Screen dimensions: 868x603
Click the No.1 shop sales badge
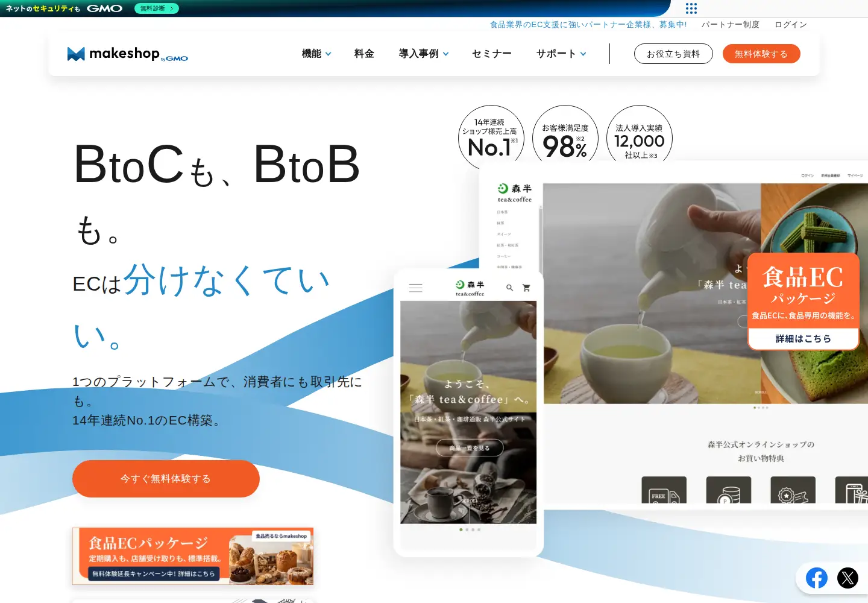coord(491,138)
